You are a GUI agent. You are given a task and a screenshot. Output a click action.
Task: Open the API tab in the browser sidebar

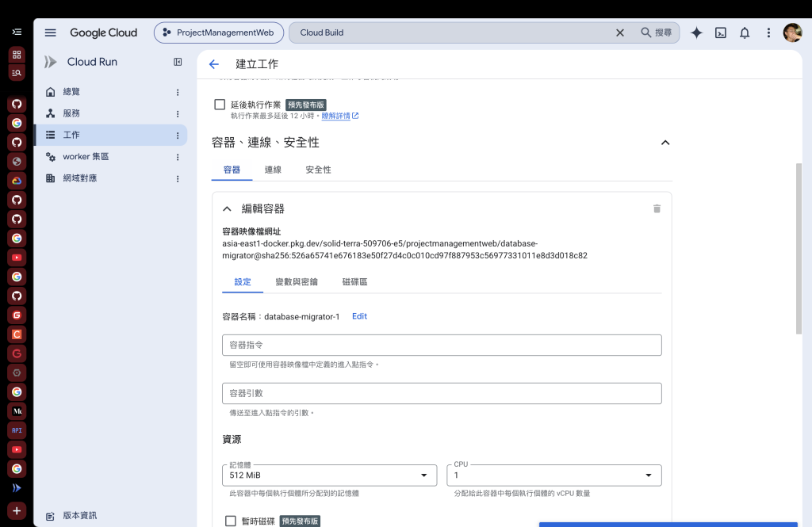coord(17,430)
